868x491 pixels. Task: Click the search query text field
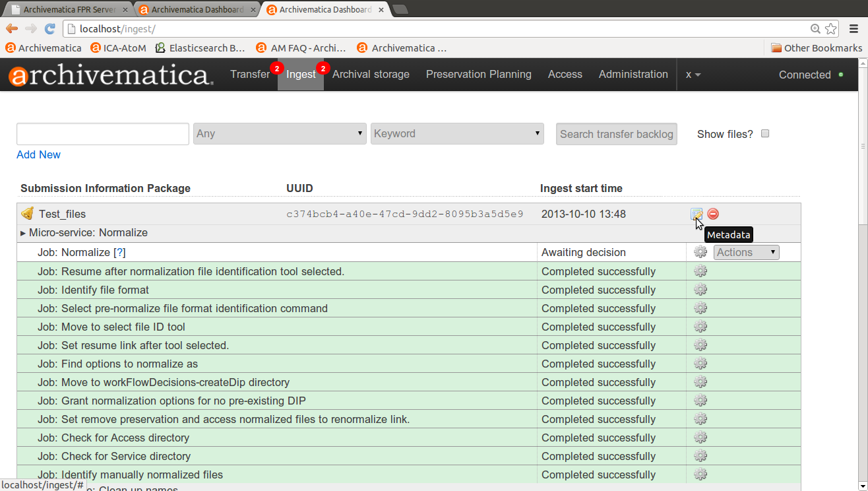click(x=103, y=133)
